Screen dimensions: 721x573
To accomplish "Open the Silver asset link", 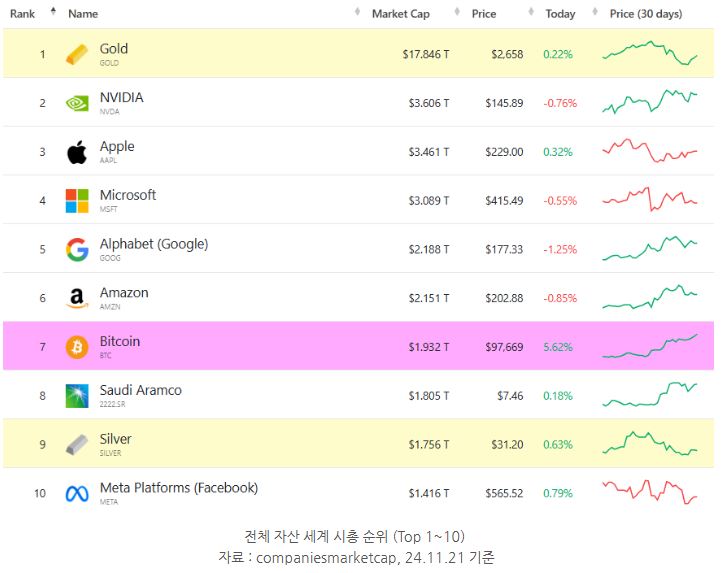I will click(x=115, y=439).
